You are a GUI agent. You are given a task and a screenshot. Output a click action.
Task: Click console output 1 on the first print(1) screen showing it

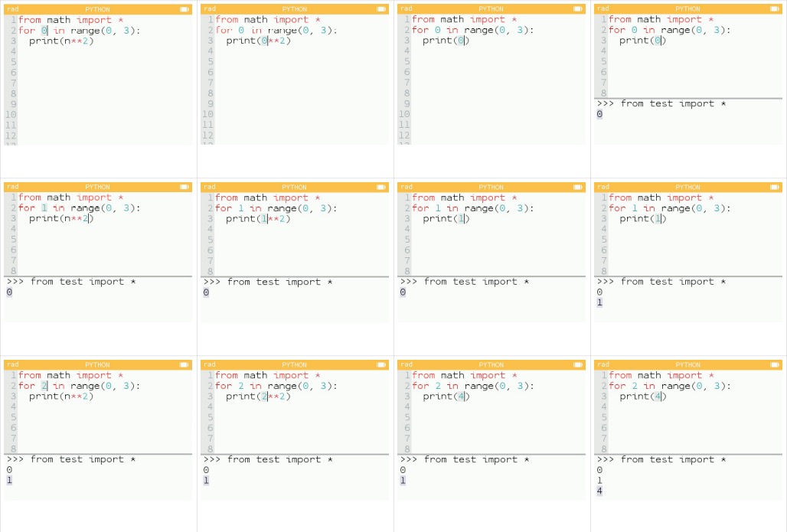(x=599, y=302)
